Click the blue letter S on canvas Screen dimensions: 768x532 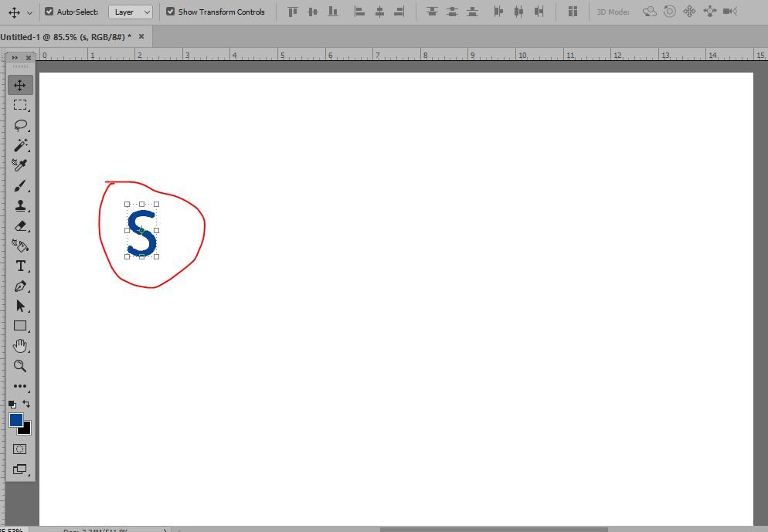(x=142, y=233)
